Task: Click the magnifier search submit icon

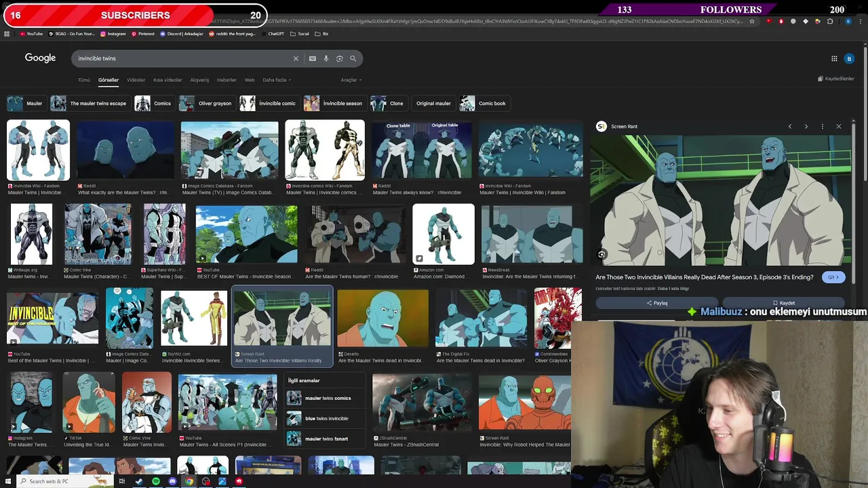Action: [353, 58]
